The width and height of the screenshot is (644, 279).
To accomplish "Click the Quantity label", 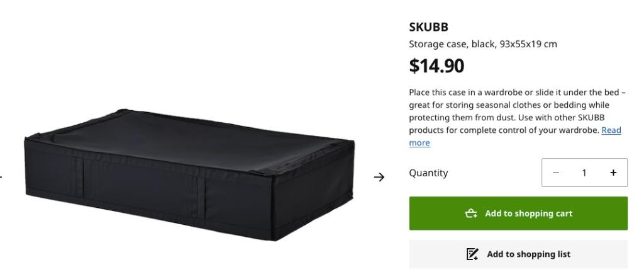I will click(428, 173).
